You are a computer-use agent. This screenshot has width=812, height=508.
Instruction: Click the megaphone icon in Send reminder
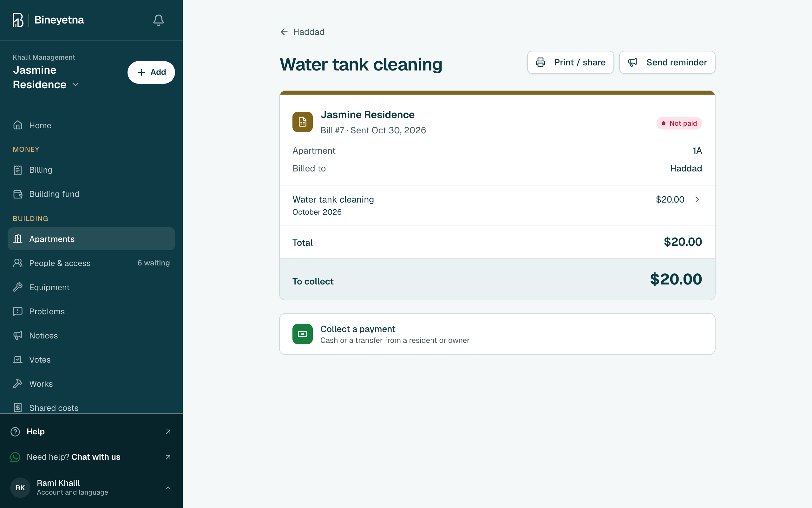[632, 62]
